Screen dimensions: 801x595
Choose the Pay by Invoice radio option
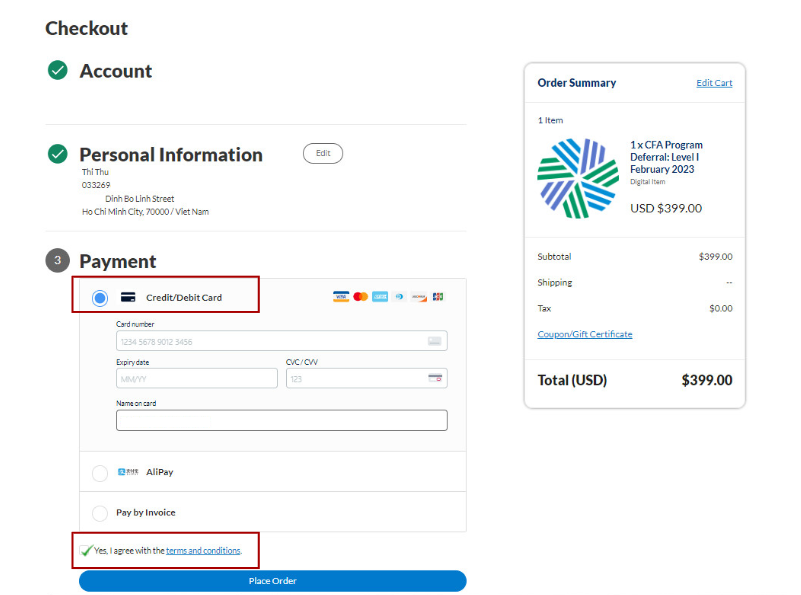[x=100, y=513]
